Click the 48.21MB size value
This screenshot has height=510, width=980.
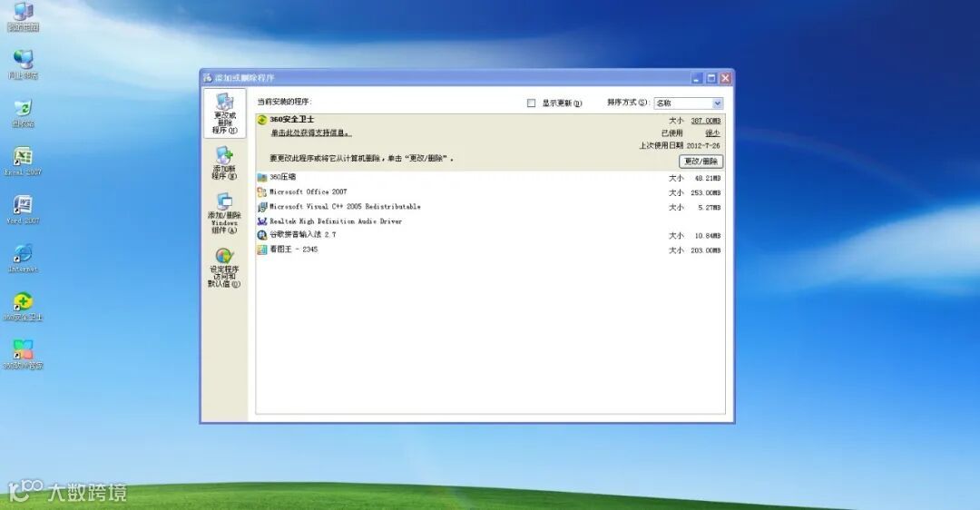(708, 178)
